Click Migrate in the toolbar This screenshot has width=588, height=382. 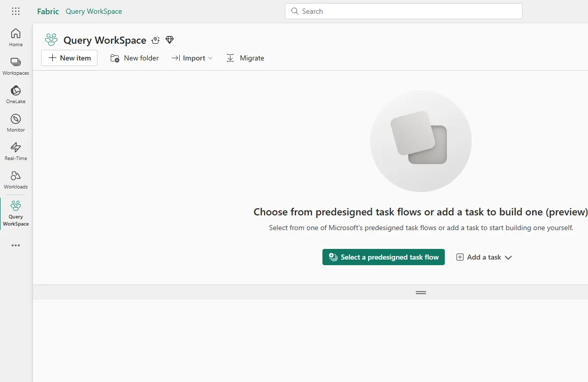(x=245, y=58)
